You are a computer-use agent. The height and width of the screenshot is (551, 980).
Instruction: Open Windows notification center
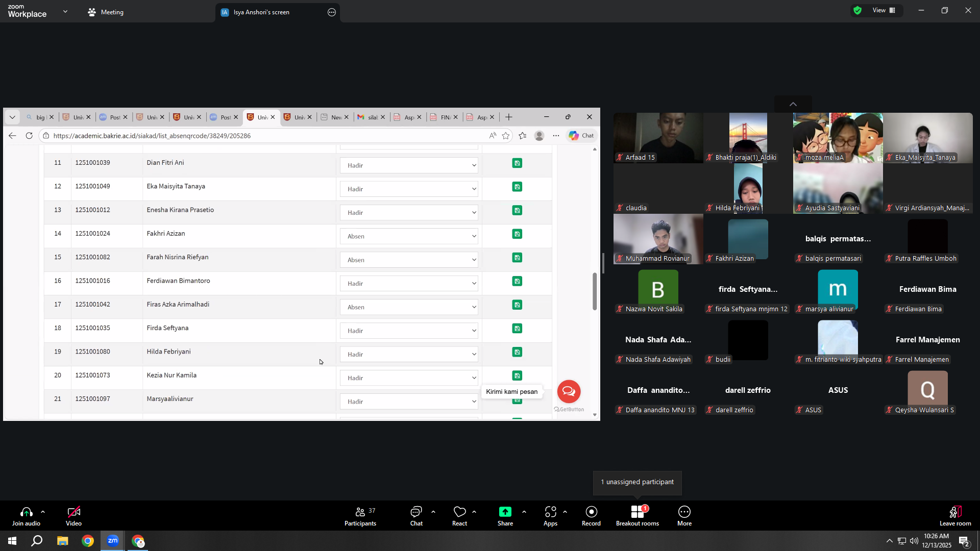(x=964, y=541)
